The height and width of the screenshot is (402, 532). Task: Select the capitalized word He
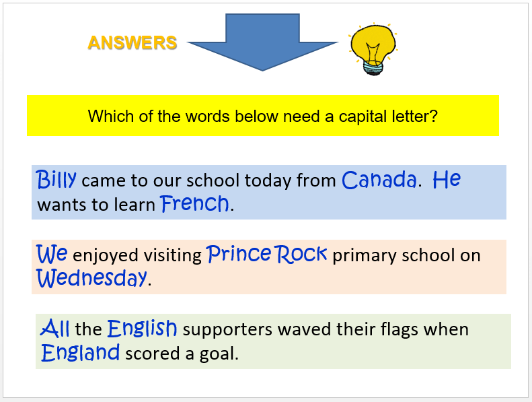(447, 180)
